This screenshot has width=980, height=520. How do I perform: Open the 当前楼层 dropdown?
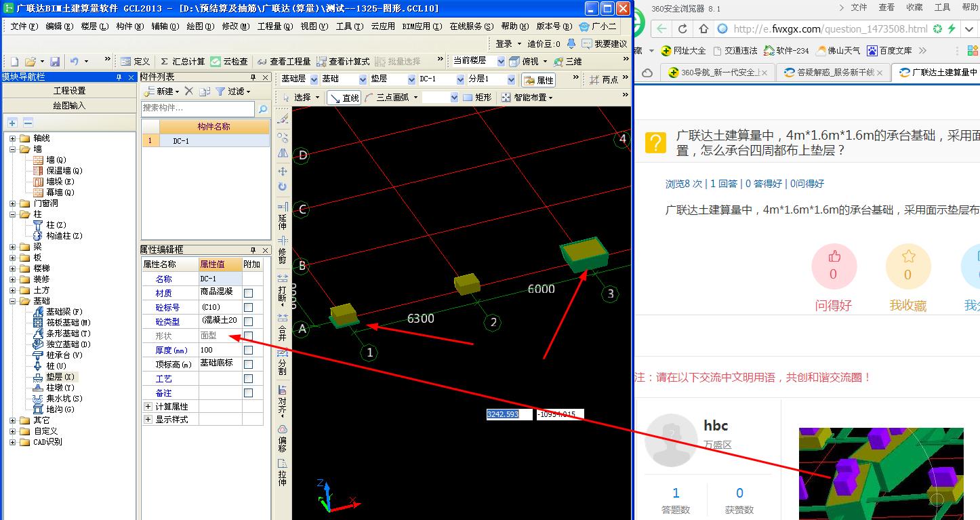click(x=500, y=61)
